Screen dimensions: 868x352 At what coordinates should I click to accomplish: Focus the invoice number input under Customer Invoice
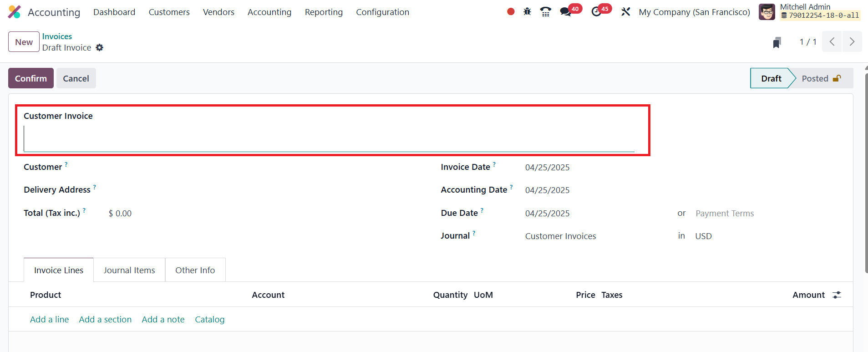tap(329, 139)
